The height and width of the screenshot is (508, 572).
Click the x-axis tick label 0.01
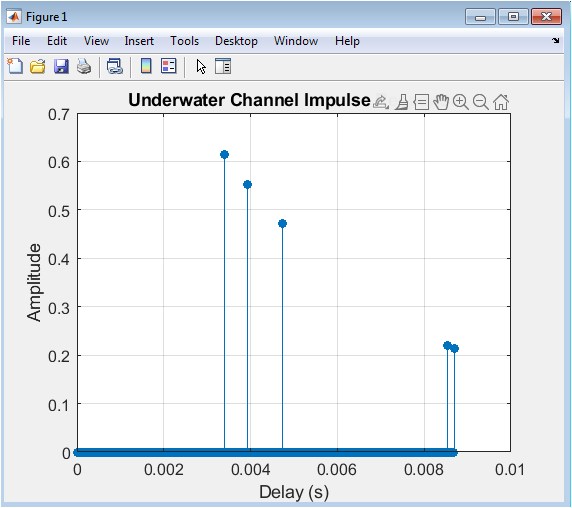click(510, 470)
